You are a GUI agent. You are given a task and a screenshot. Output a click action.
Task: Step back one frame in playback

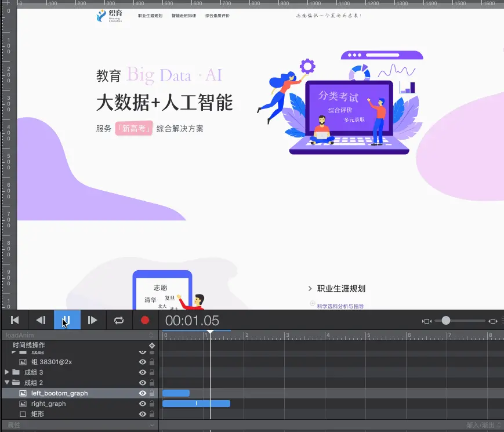(x=41, y=320)
